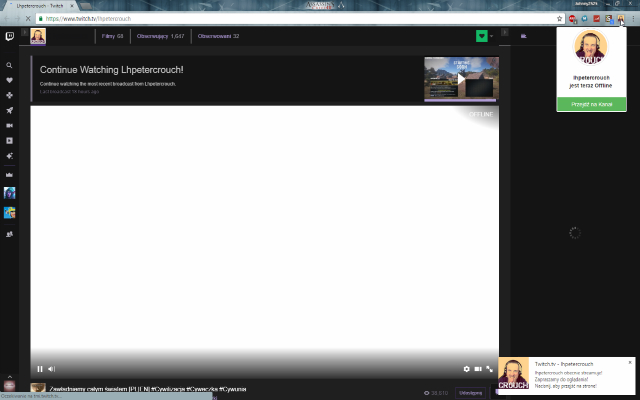Open Following via sidebar heart icon

pyautogui.click(x=9, y=80)
